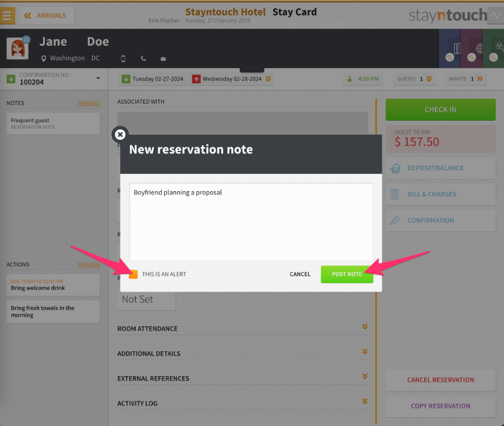
Task: Close the New reservation note dialog
Action: (x=120, y=134)
